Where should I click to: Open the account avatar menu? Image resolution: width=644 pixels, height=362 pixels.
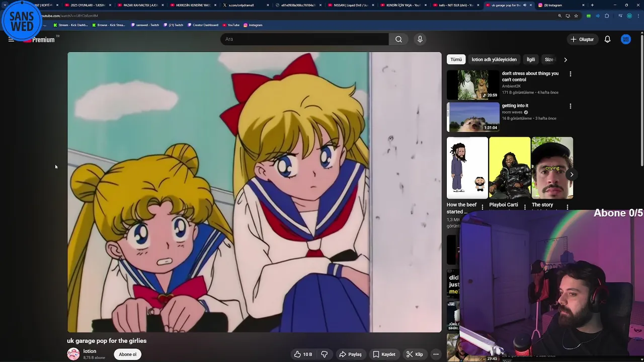(626, 39)
